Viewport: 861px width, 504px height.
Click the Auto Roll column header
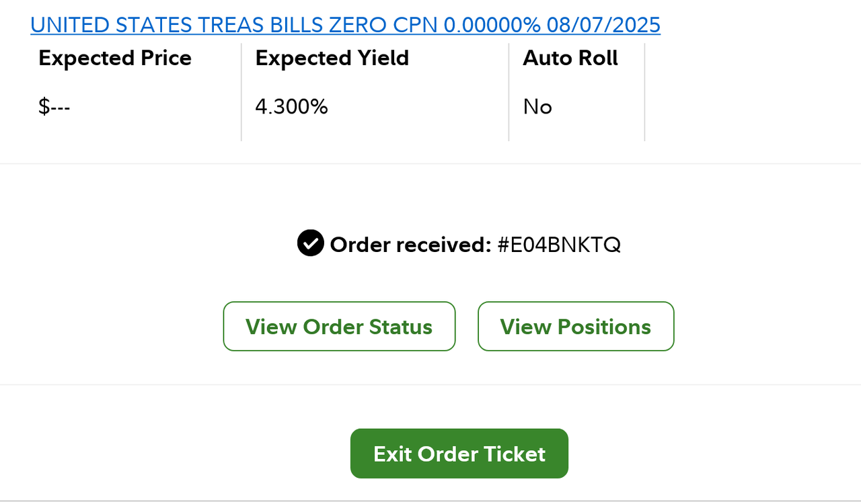570,58
